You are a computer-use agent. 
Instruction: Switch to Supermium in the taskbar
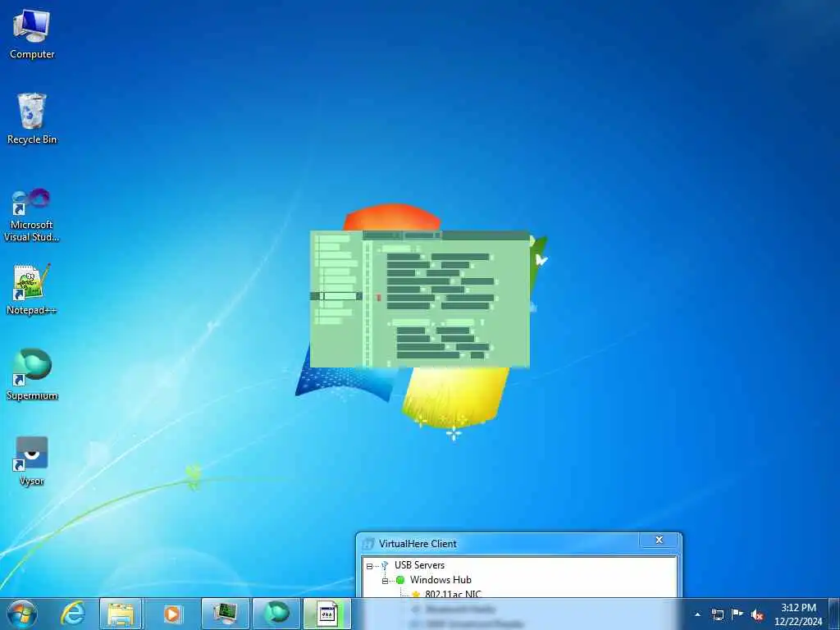[276, 614]
